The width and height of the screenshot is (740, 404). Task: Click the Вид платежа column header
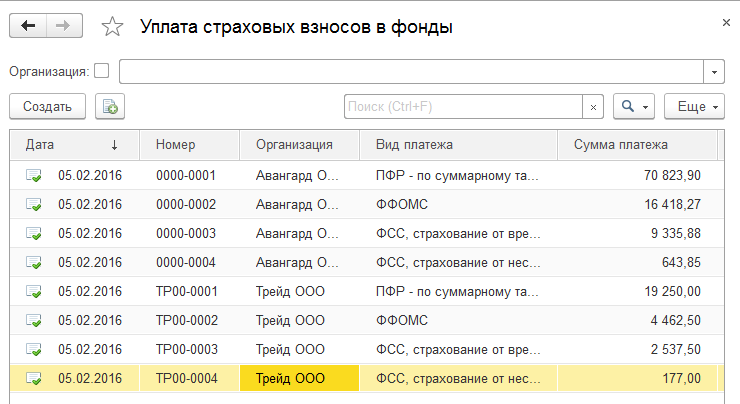click(457, 144)
